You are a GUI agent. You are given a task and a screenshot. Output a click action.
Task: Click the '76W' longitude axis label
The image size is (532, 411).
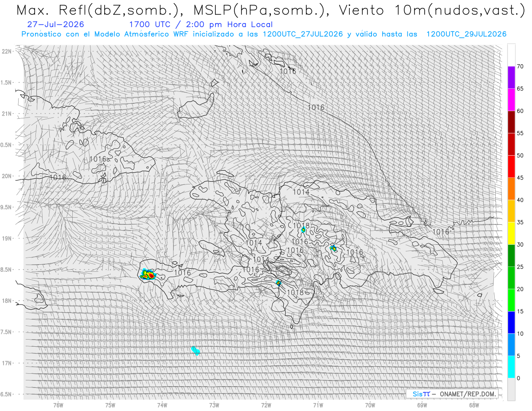pyautogui.click(x=58, y=405)
